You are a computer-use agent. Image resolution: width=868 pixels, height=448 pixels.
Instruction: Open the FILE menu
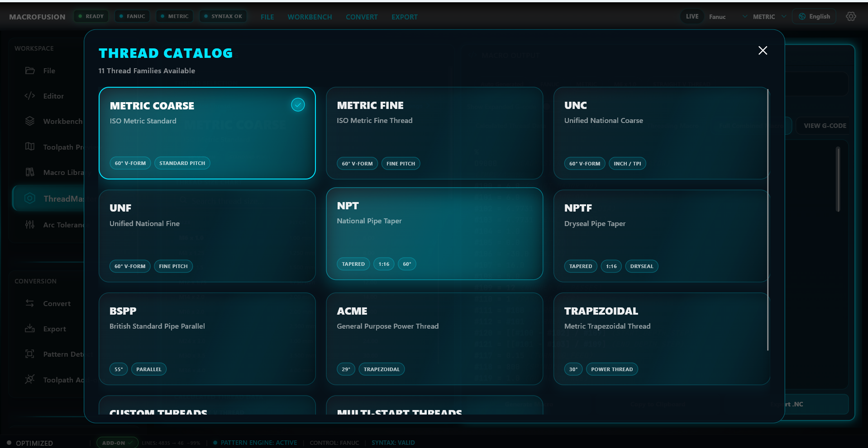click(x=267, y=17)
